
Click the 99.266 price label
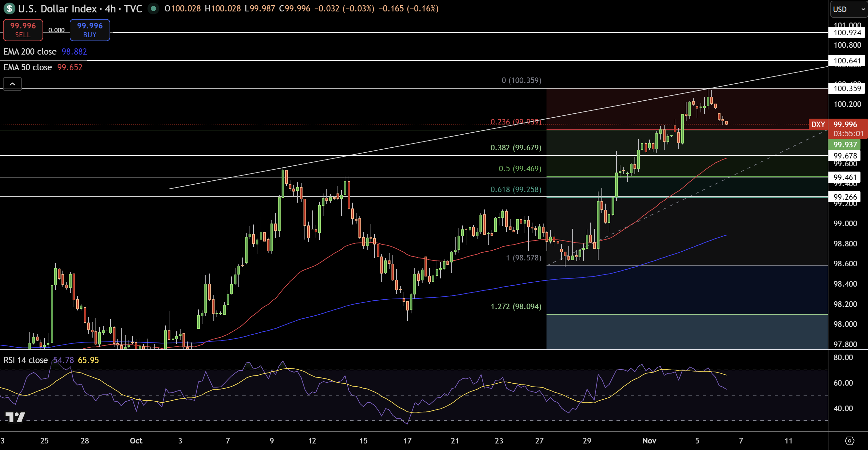coord(845,197)
